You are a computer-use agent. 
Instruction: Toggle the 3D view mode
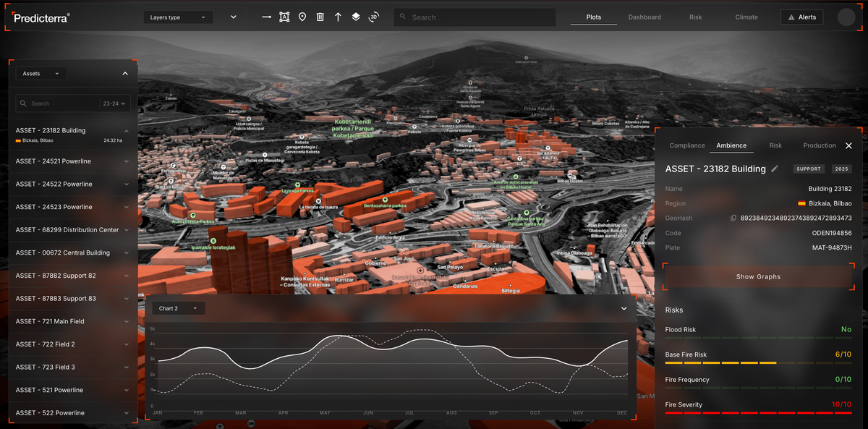pos(374,17)
